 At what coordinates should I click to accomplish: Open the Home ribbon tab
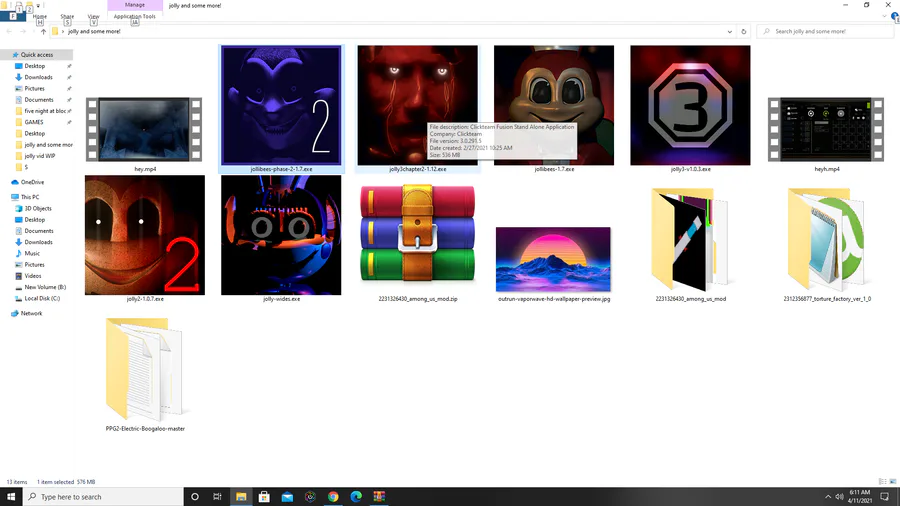40,17
